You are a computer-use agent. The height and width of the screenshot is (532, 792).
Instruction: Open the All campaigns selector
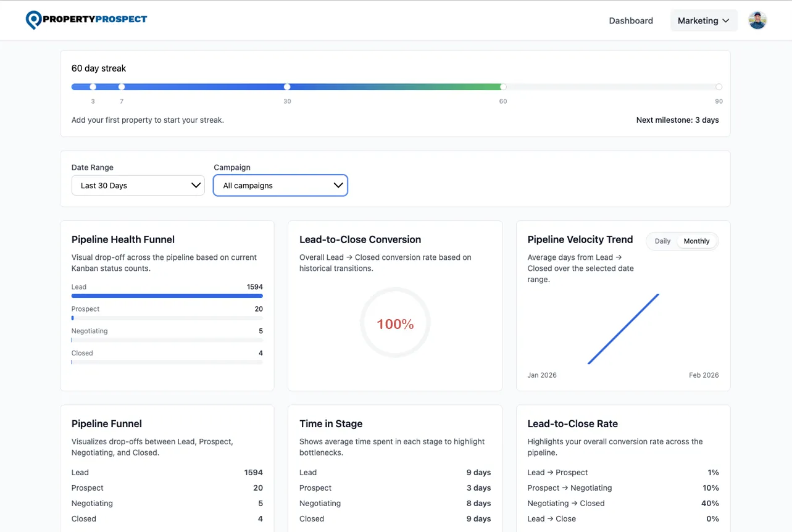[x=280, y=185]
